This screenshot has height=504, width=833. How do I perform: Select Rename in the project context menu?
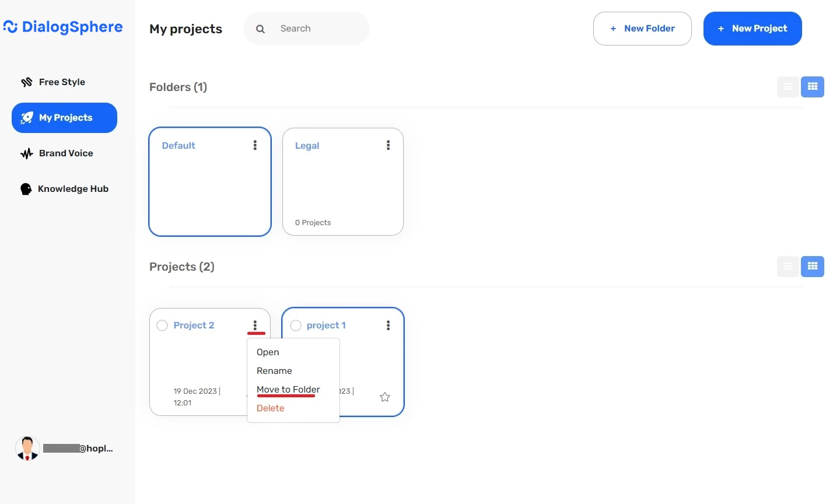(274, 370)
